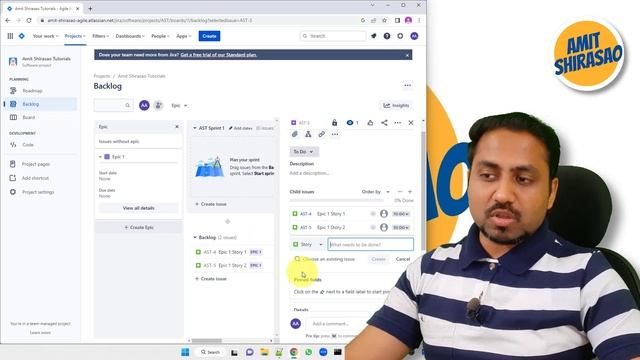The image size is (640, 360).
Task: Click the add child issue hierarchy icon
Action: point(308,134)
